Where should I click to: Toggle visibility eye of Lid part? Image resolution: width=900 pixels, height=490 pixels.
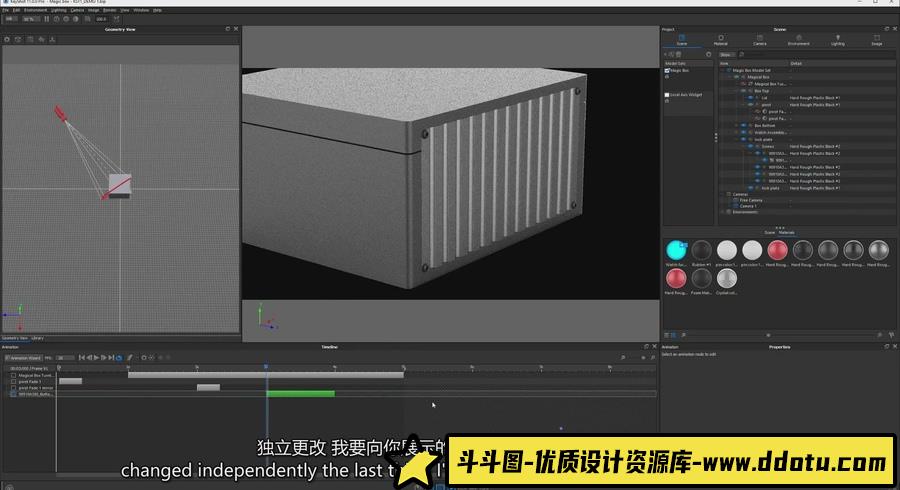pos(750,98)
